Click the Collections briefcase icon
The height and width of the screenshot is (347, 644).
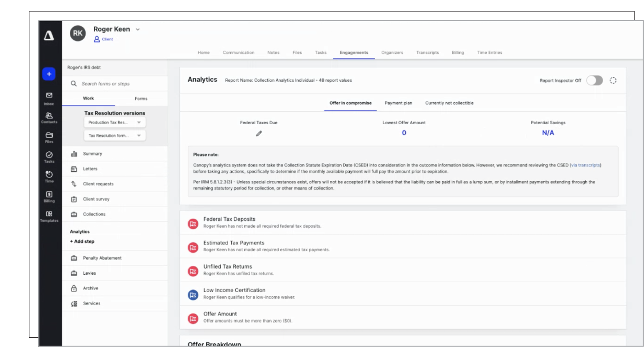74,214
